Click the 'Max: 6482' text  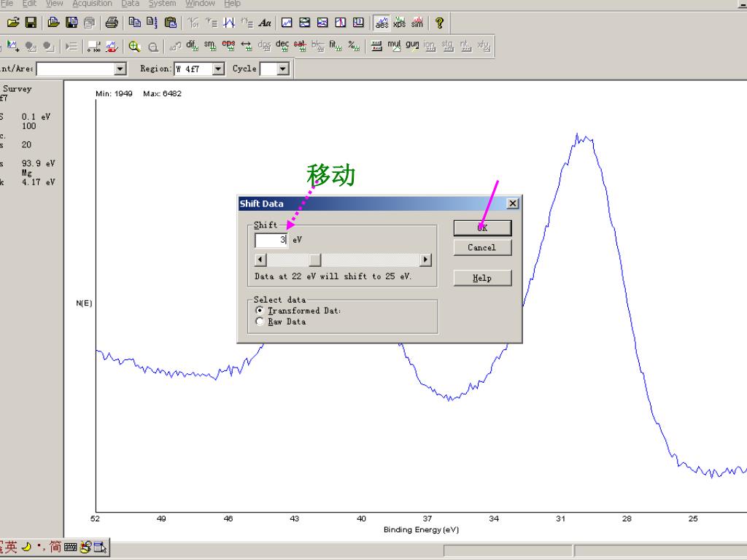pos(162,94)
